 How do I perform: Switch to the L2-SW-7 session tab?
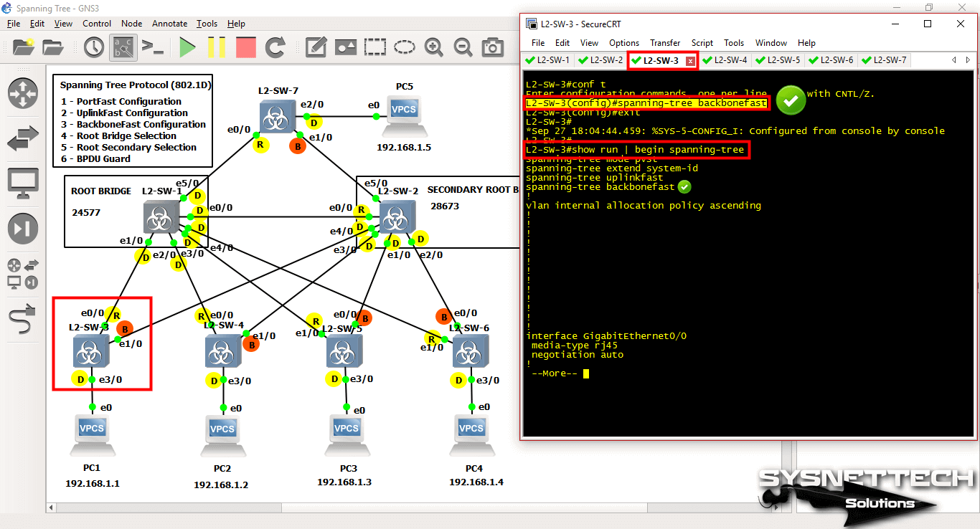pos(885,60)
